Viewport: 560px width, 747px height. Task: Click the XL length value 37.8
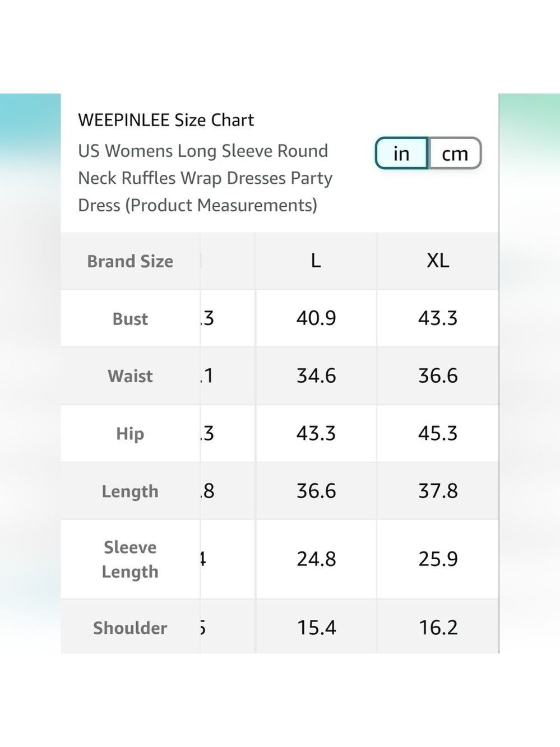(x=438, y=491)
